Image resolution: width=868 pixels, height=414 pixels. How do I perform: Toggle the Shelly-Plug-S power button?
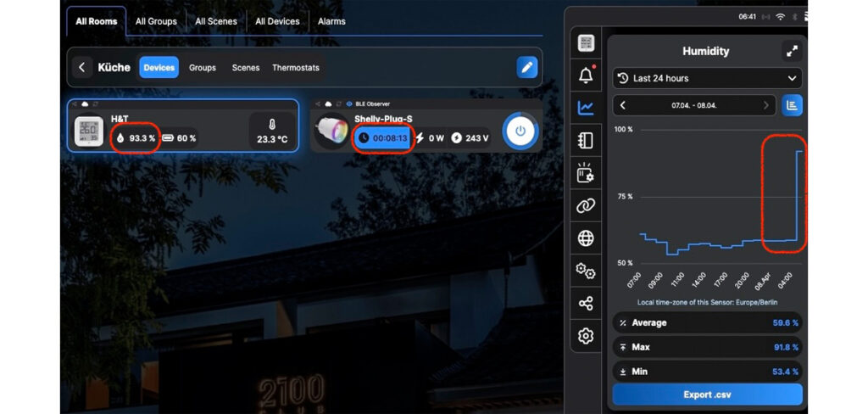pyautogui.click(x=520, y=131)
